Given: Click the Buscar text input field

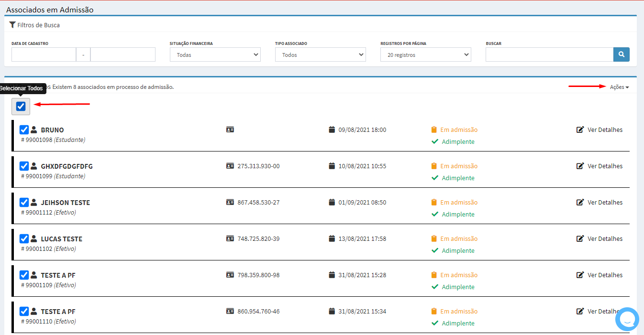Looking at the screenshot, I should (549, 54).
